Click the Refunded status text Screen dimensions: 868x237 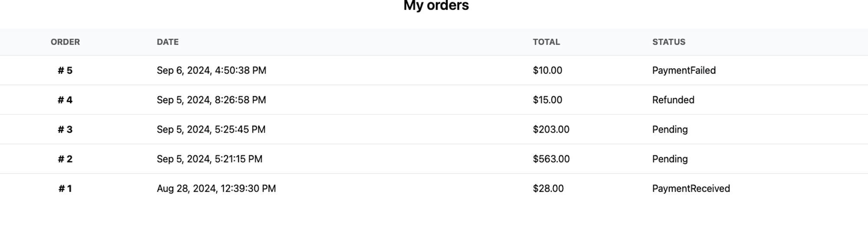tap(673, 100)
